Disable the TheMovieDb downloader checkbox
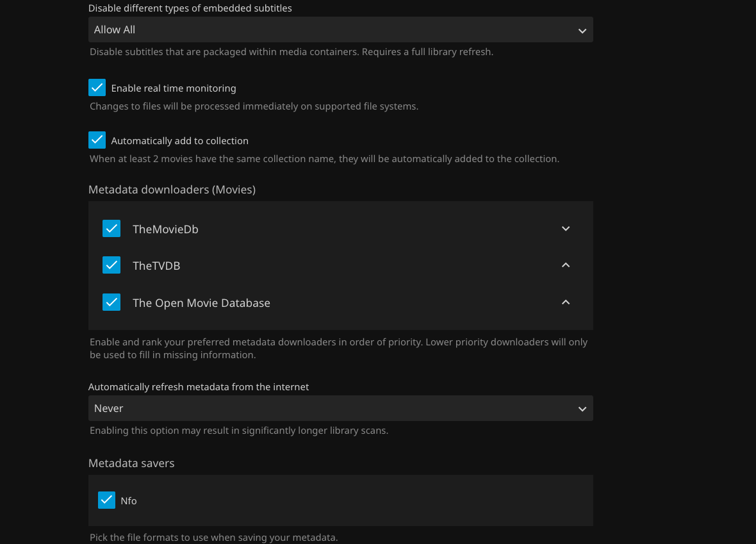 coord(111,229)
